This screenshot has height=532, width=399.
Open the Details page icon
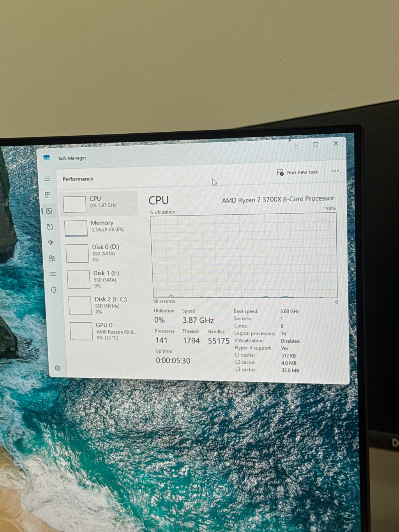(x=53, y=274)
